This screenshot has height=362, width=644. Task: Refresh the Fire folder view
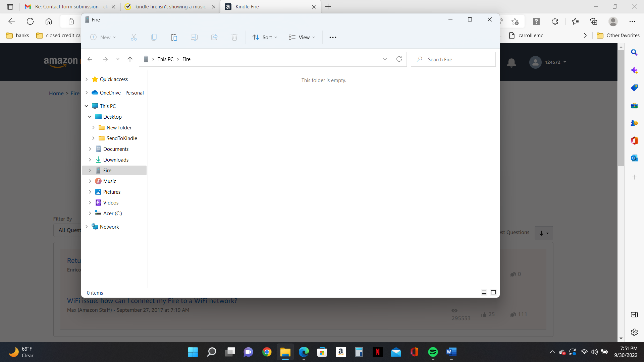(x=399, y=59)
